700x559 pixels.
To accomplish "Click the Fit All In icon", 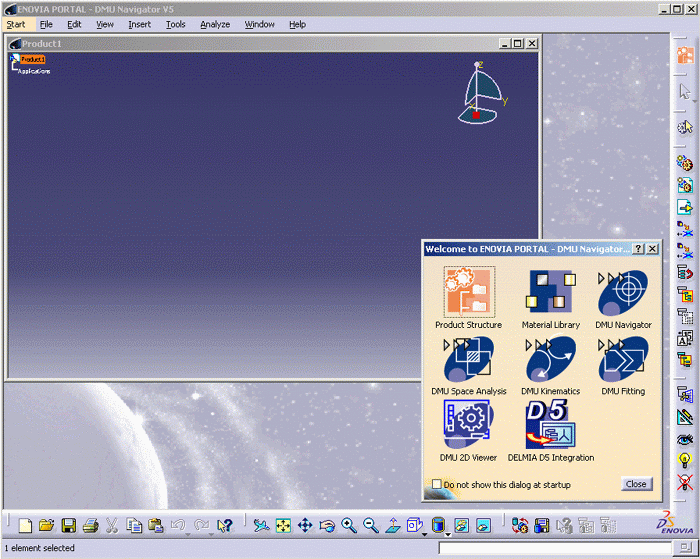I will 283,526.
